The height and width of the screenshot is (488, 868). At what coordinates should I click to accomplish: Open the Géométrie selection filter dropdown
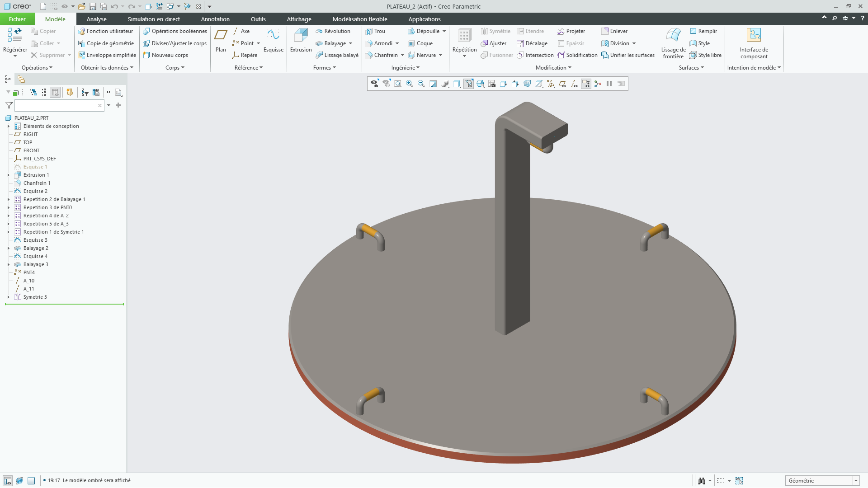(x=856, y=481)
